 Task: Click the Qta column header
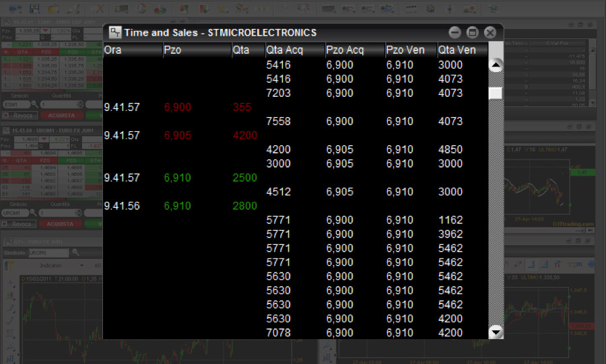(x=248, y=50)
